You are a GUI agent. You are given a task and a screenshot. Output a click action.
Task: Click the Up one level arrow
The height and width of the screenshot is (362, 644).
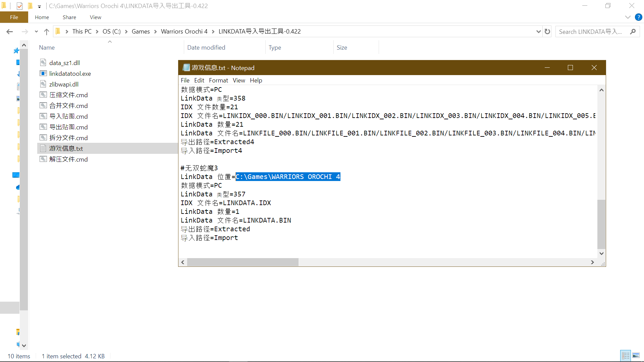pos(47,32)
